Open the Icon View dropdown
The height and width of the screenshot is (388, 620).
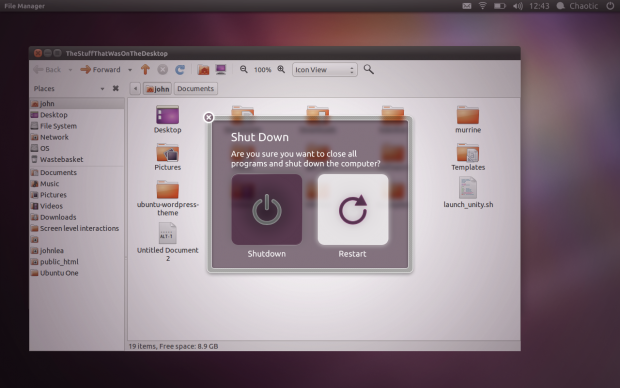tap(325, 70)
